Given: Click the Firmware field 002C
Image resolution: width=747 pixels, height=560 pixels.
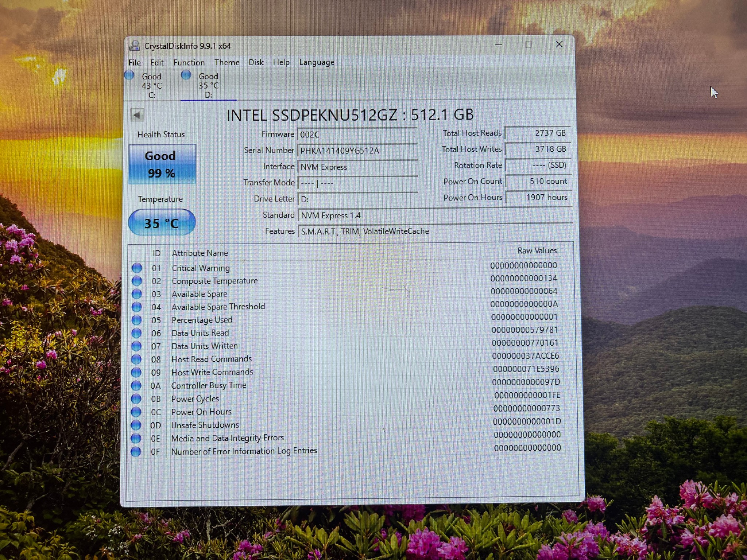Looking at the screenshot, I should [357, 134].
